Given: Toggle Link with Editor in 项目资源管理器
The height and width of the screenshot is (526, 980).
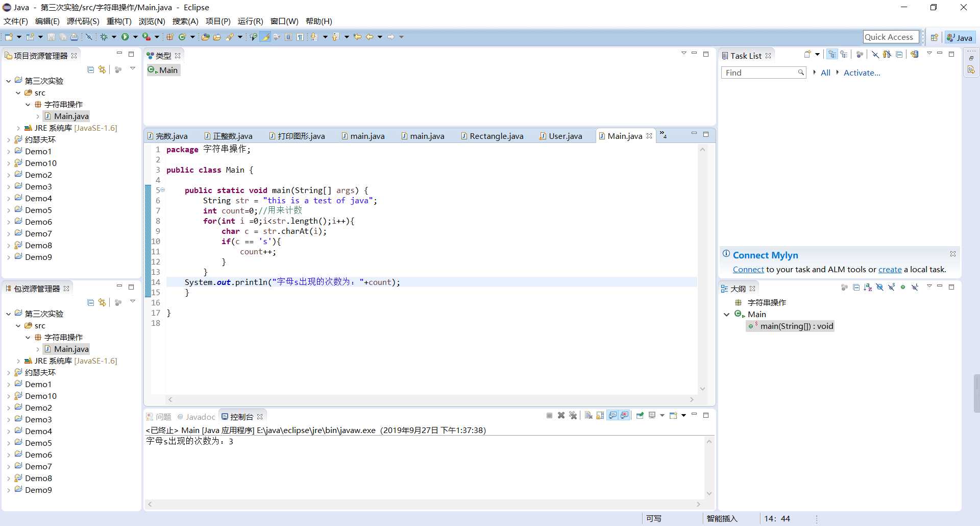Looking at the screenshot, I should 102,69.
